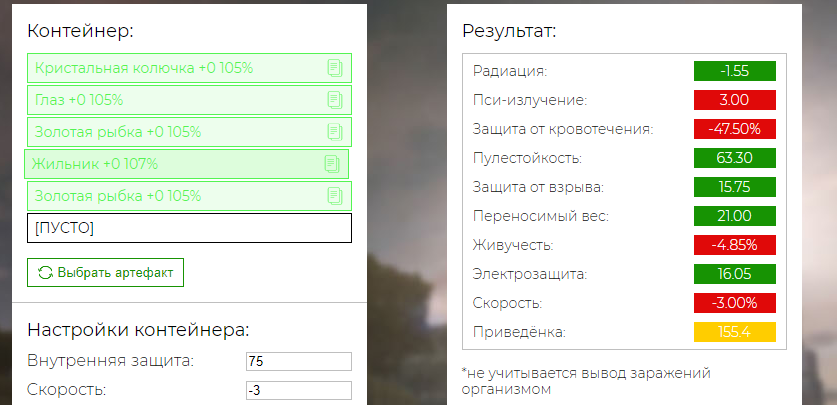The height and width of the screenshot is (405, 837).
Task: Copy the last Золотая рыбка slot icon
Action: (x=335, y=196)
